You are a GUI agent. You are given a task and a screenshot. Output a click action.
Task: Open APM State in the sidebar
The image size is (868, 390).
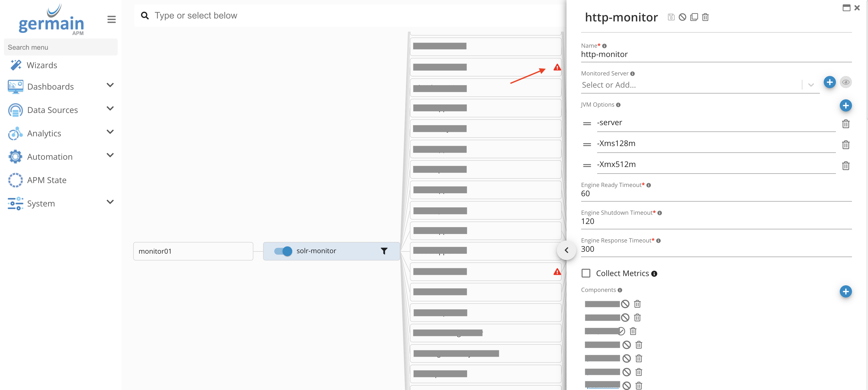click(x=46, y=180)
